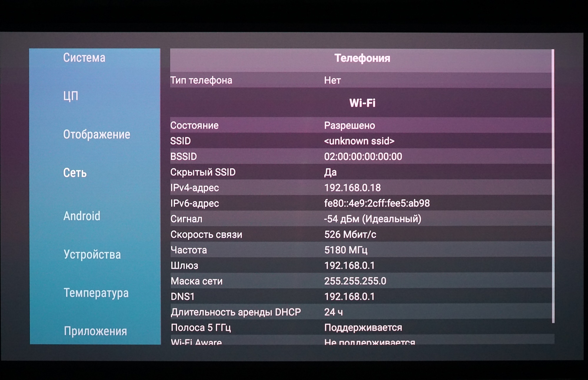This screenshot has height=380, width=588.
Task: Select the IPv6-адрес row
Action: (x=361, y=203)
